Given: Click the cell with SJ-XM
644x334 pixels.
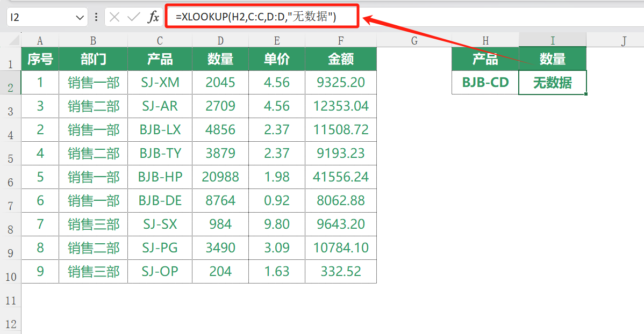Looking at the screenshot, I should point(160,83).
